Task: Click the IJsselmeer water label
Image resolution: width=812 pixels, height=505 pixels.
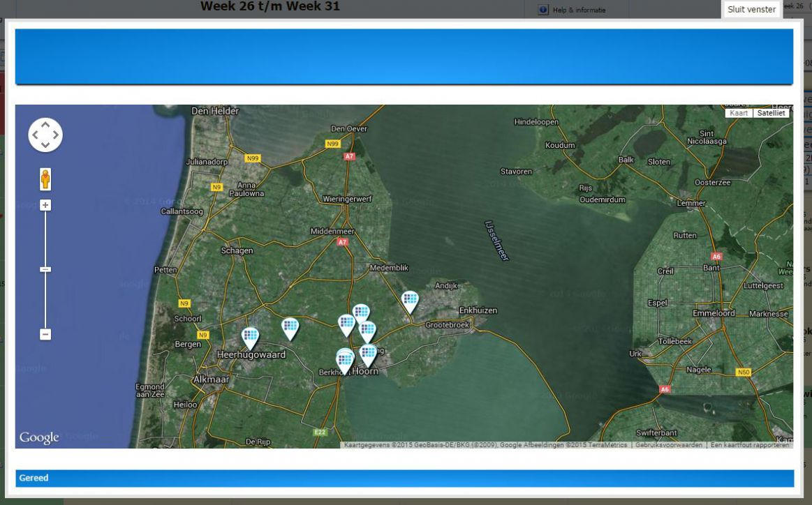Action: click(496, 241)
